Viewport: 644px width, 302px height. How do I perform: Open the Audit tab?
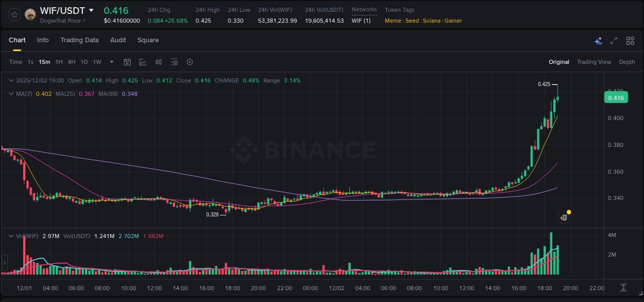pyautogui.click(x=118, y=40)
